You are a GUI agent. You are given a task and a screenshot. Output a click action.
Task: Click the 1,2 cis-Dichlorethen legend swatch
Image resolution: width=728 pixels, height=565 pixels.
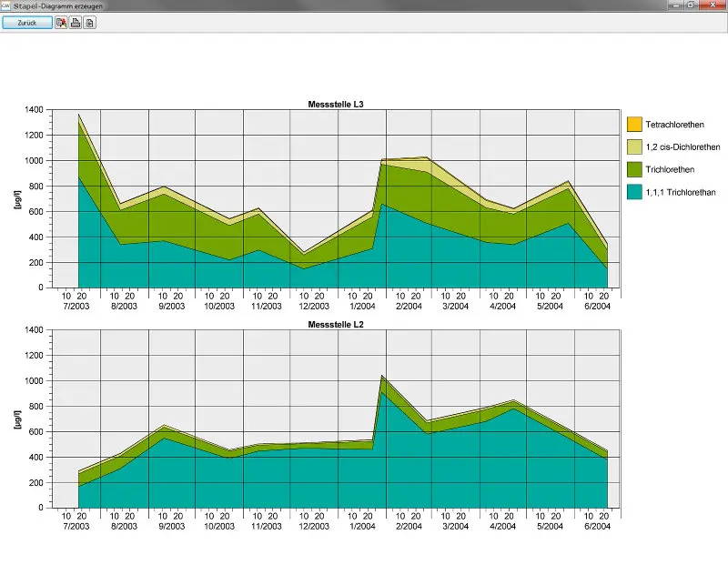coord(634,146)
